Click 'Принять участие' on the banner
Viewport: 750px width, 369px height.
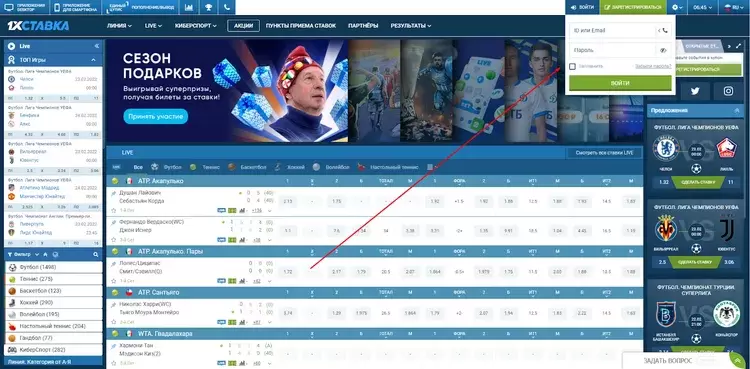155,116
